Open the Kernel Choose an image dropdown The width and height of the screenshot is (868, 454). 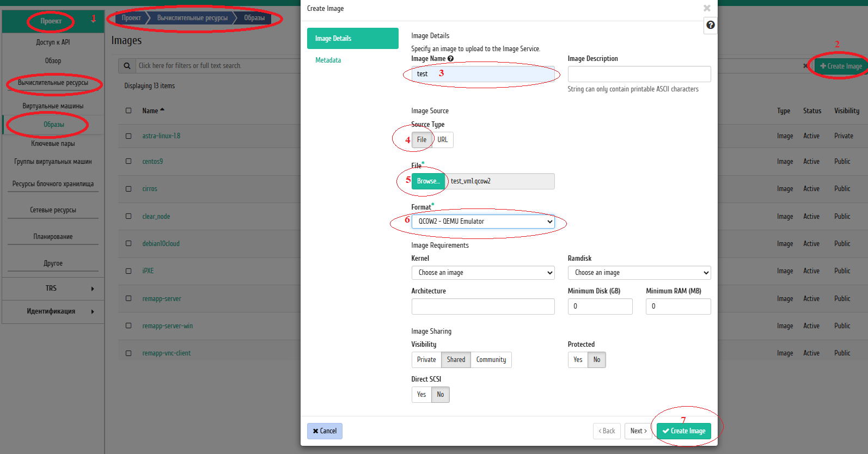[x=483, y=273]
